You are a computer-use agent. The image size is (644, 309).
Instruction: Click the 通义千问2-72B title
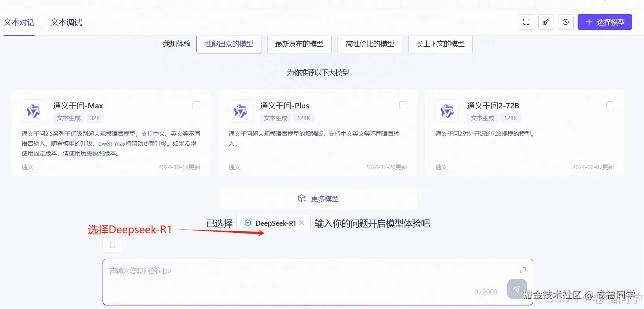coord(493,106)
